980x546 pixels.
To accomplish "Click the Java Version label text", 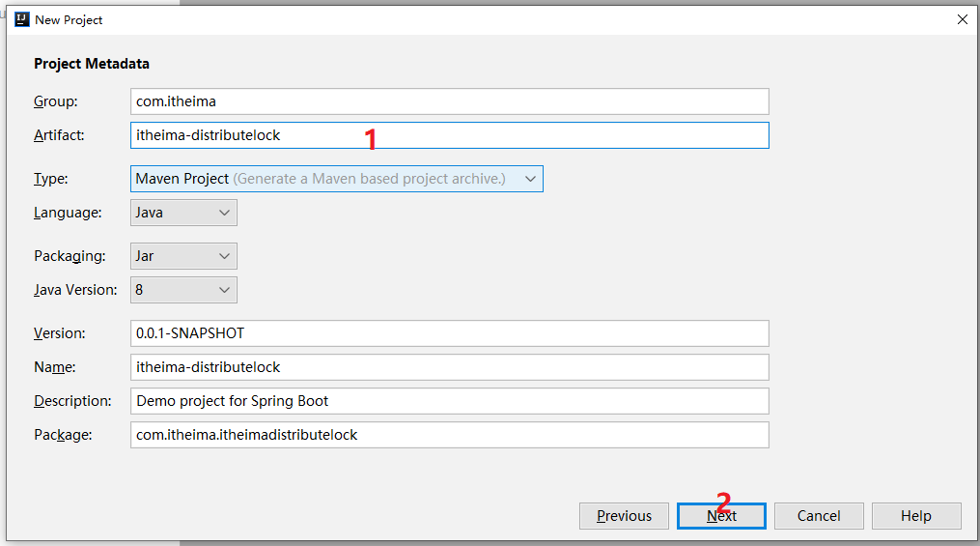I will pyautogui.click(x=75, y=290).
